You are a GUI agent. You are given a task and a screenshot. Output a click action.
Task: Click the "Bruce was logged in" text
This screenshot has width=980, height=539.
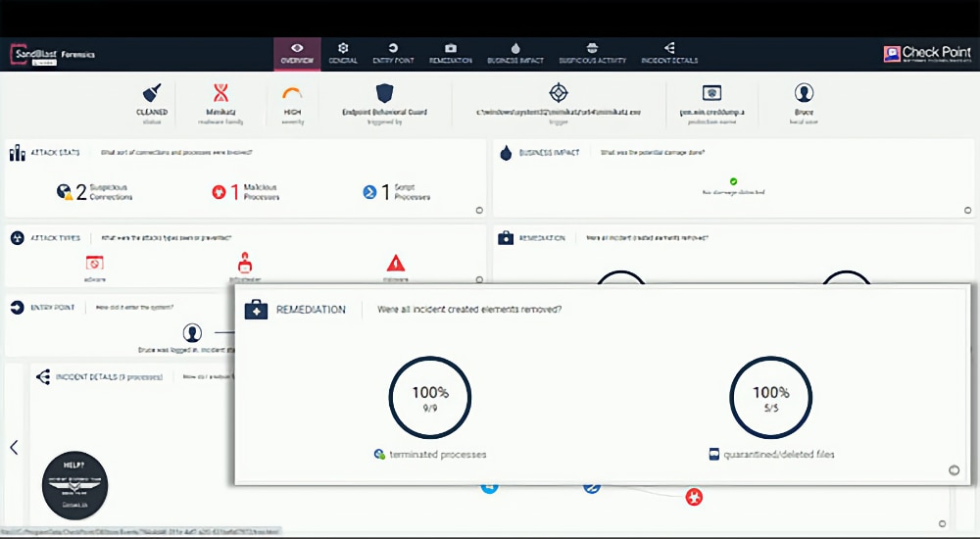tap(186, 350)
